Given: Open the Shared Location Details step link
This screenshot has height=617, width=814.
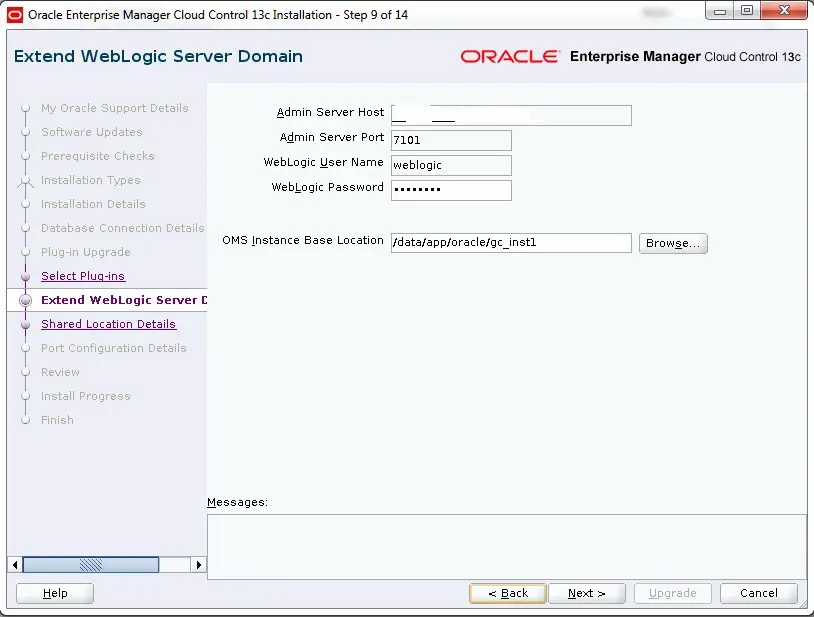Looking at the screenshot, I should 108,324.
